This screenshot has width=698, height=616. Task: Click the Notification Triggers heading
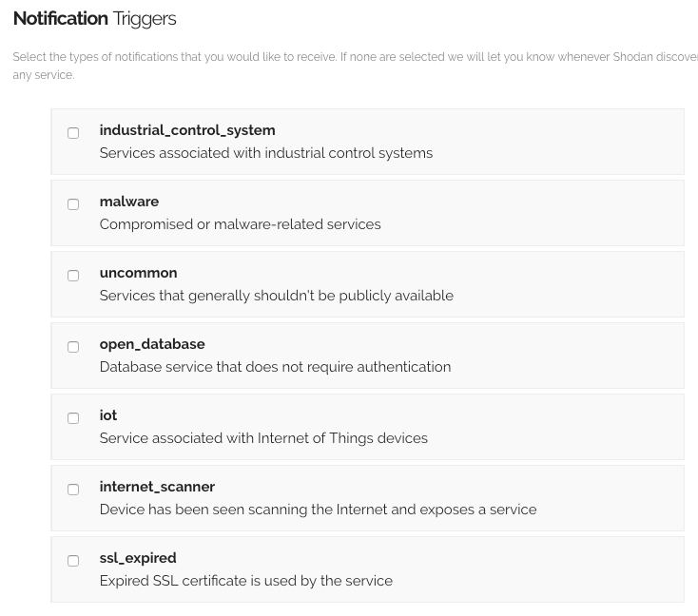pos(95,18)
